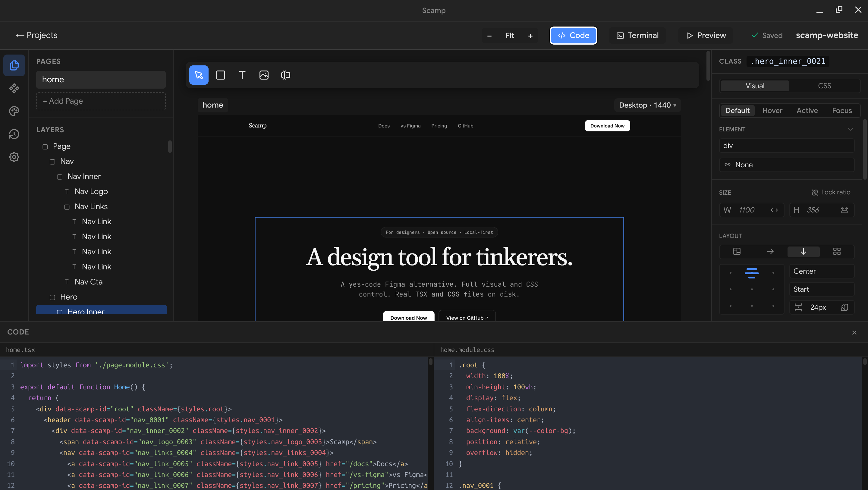Set layout to none icon

point(737,251)
